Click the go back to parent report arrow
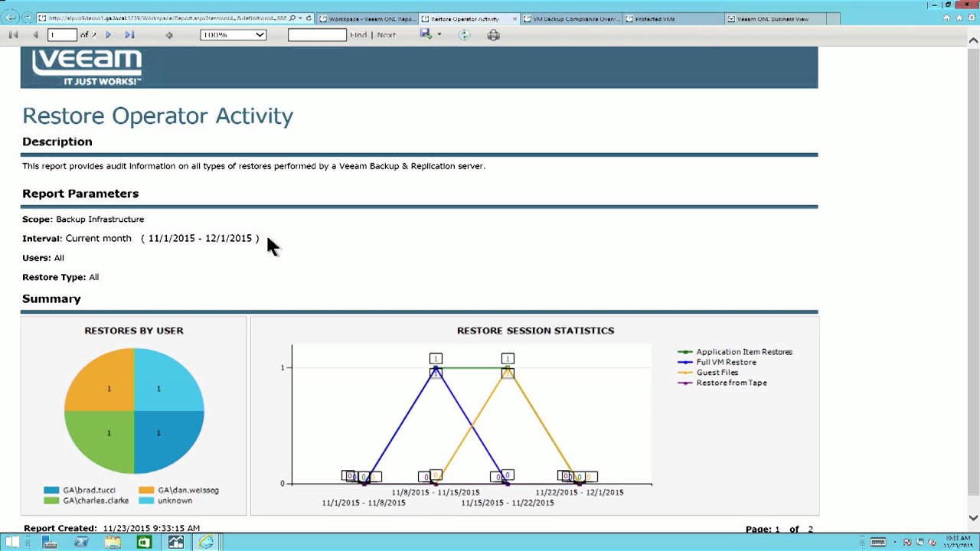The height and width of the screenshot is (551, 980). point(169,34)
